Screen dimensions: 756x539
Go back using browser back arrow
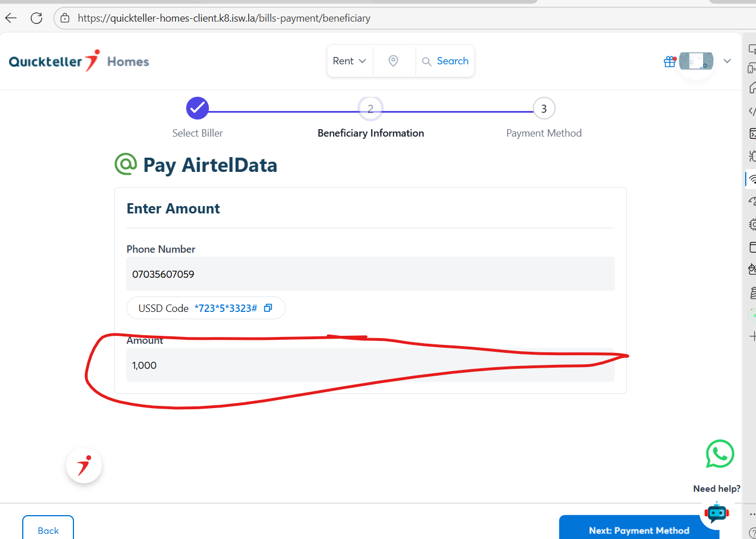point(11,18)
